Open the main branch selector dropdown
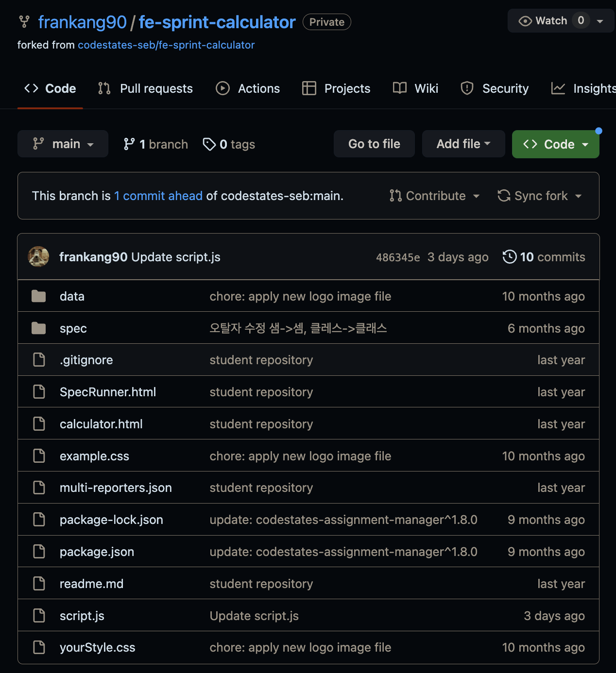 [x=63, y=144]
